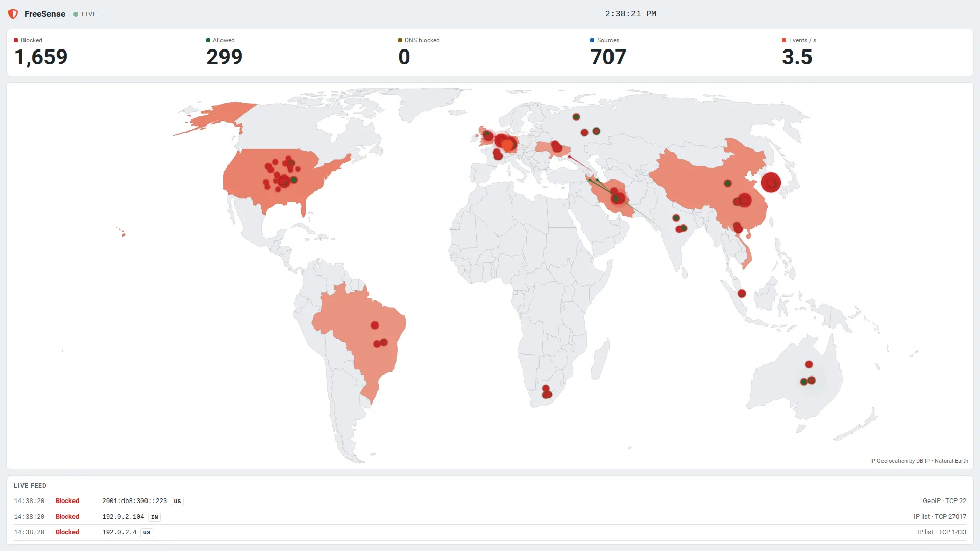Click the IN country badge
The height and width of the screenshot is (551, 980).
[154, 517]
